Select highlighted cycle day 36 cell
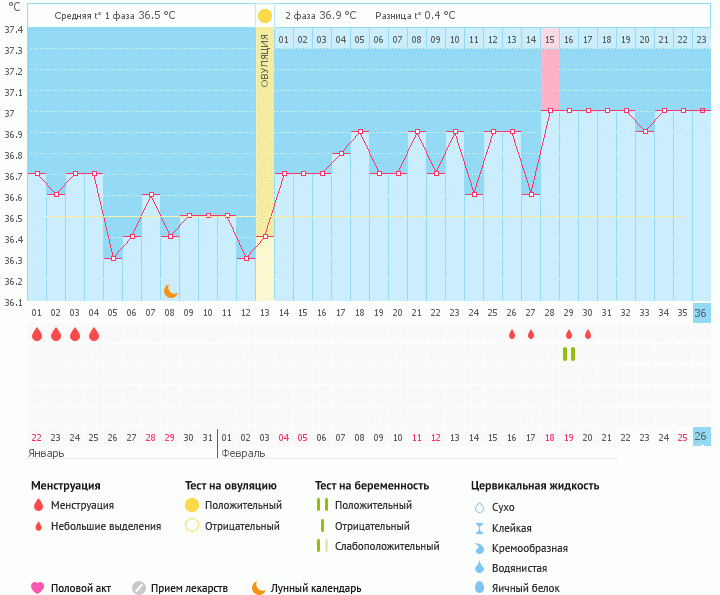This screenshot has width=720, height=595. tap(701, 313)
